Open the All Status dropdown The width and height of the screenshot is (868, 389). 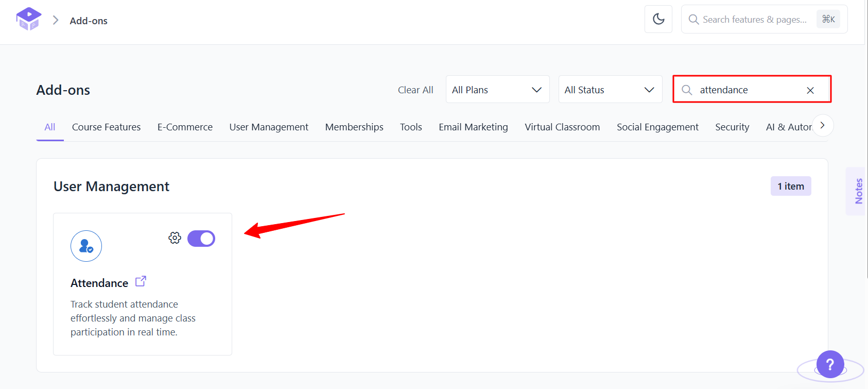[610, 89]
